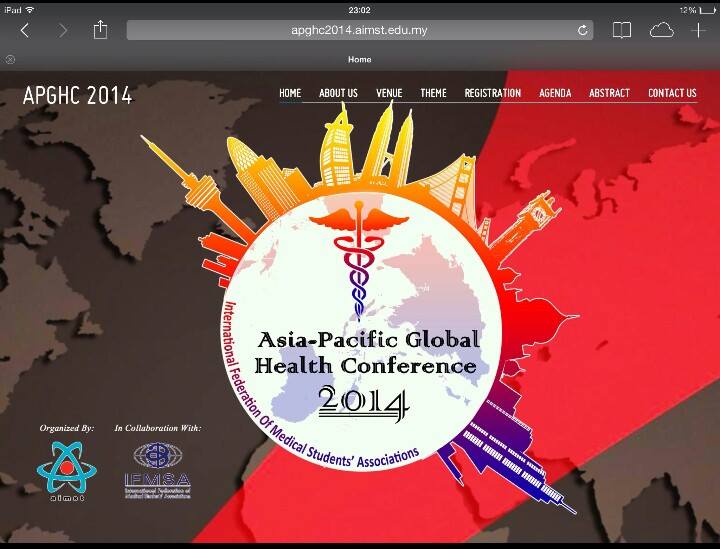Tap the forward navigation arrow
The height and width of the screenshot is (549, 720).
(x=63, y=31)
